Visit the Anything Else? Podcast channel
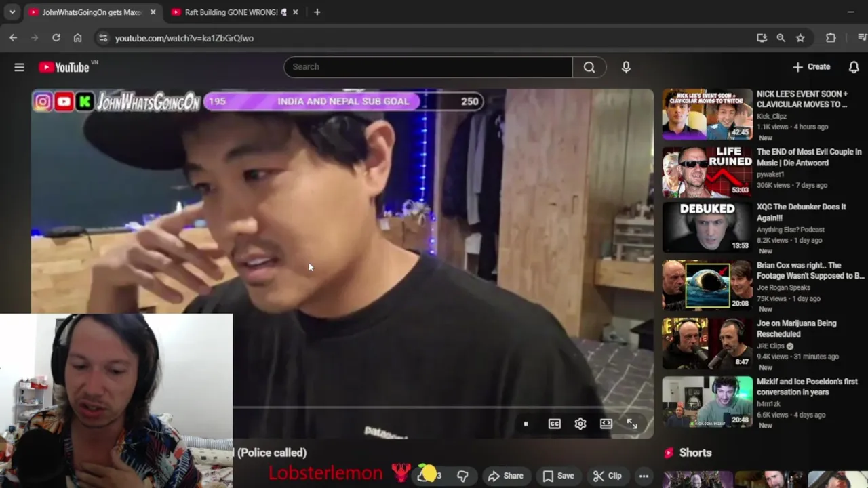This screenshot has width=868, height=488. pyautogui.click(x=790, y=230)
